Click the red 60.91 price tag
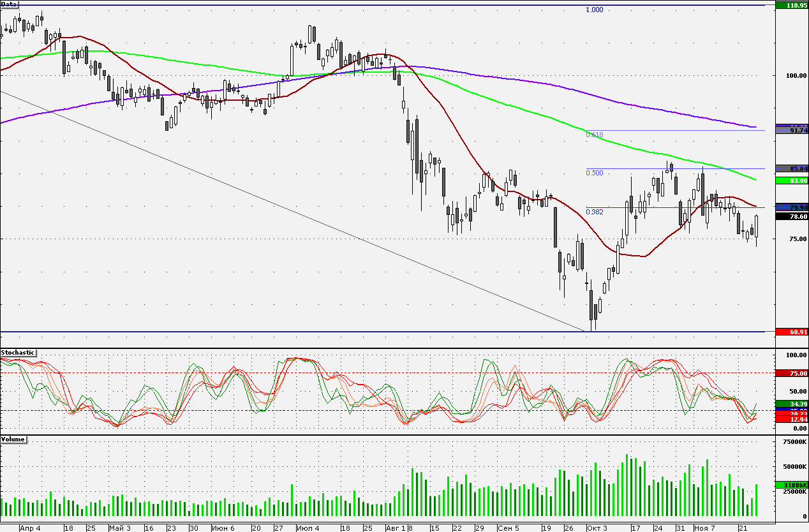Image resolution: width=809 pixels, height=532 pixels. (791, 332)
